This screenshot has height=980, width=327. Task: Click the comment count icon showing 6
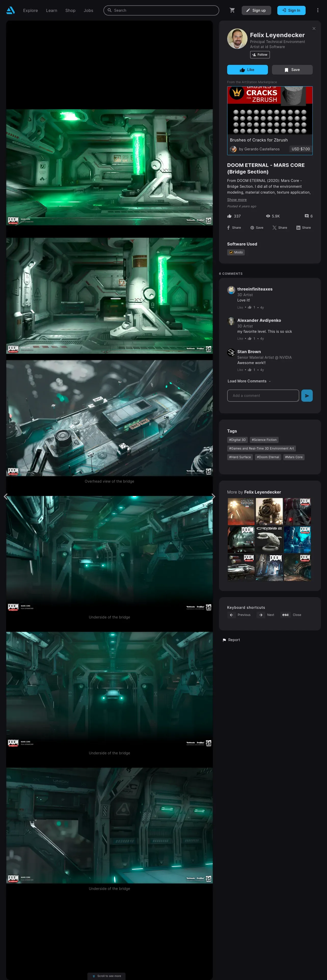[309, 216]
